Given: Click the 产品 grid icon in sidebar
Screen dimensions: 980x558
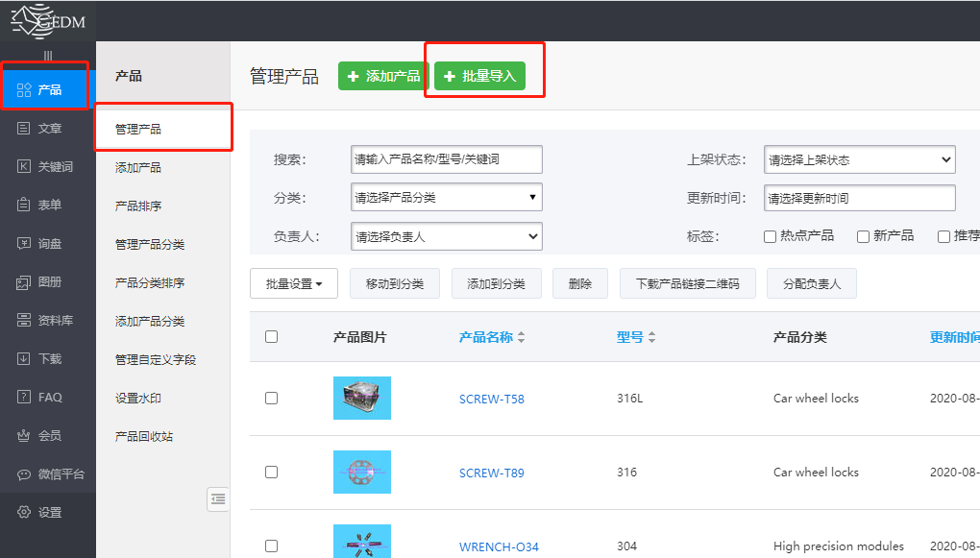Looking at the screenshot, I should pyautogui.click(x=24, y=90).
